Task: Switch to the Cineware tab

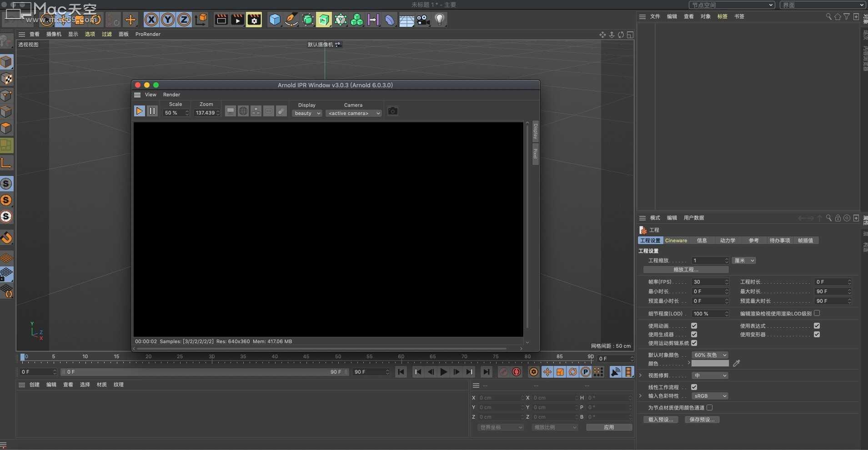Action: 676,240
